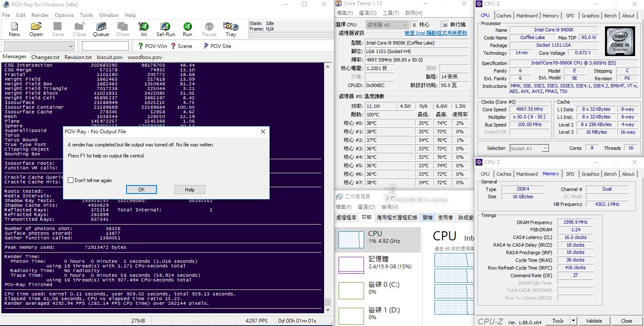Select memory graph item in Task Manager
Viewport: 644px width, 326px height.
coord(351,265)
